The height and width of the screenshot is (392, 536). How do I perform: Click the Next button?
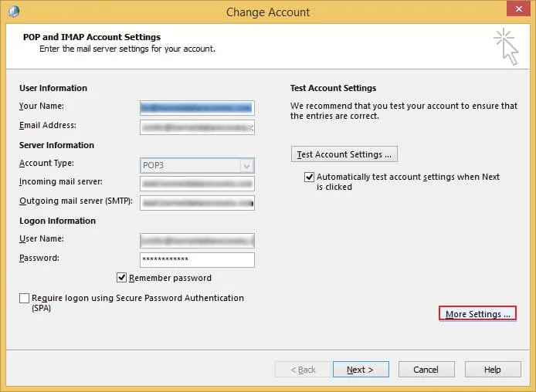pyautogui.click(x=361, y=370)
